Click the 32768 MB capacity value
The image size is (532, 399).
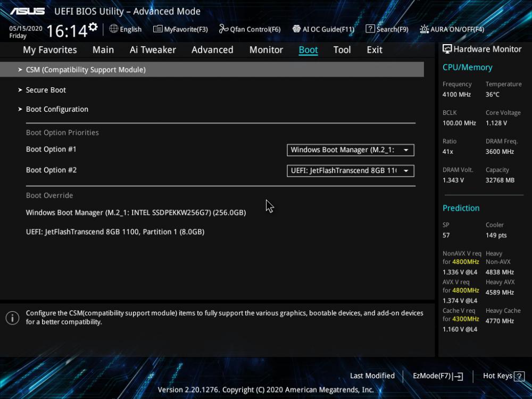click(500, 180)
